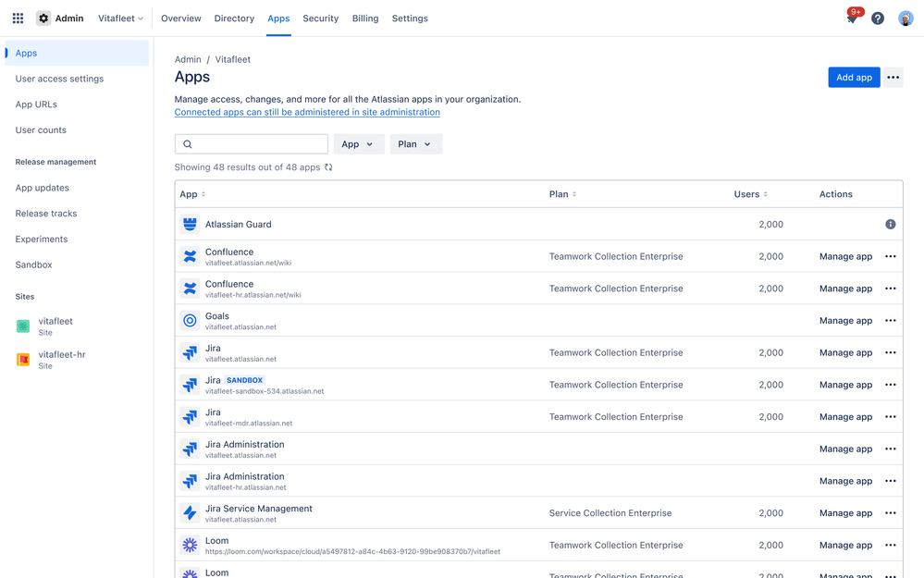Viewport: 924px width, 578px height.
Task: Click Manage app for Jira vitafleet.atlassian.net
Action: pyautogui.click(x=845, y=352)
